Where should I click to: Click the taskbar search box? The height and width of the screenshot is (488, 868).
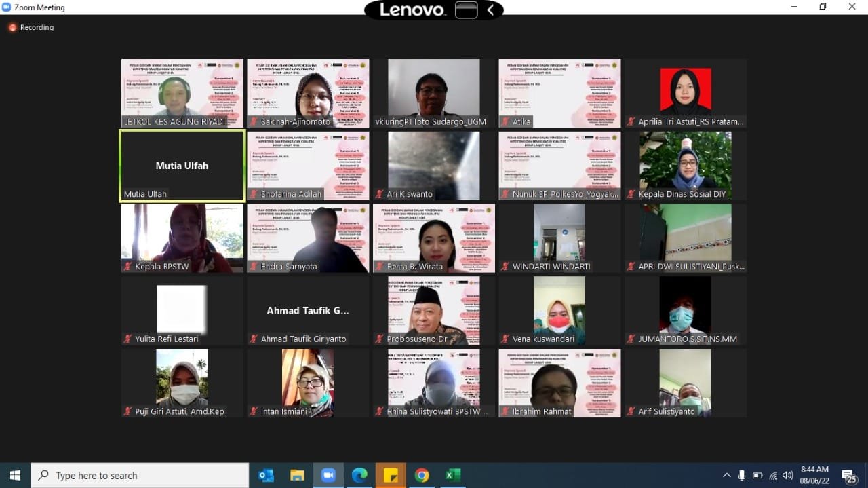(x=140, y=476)
